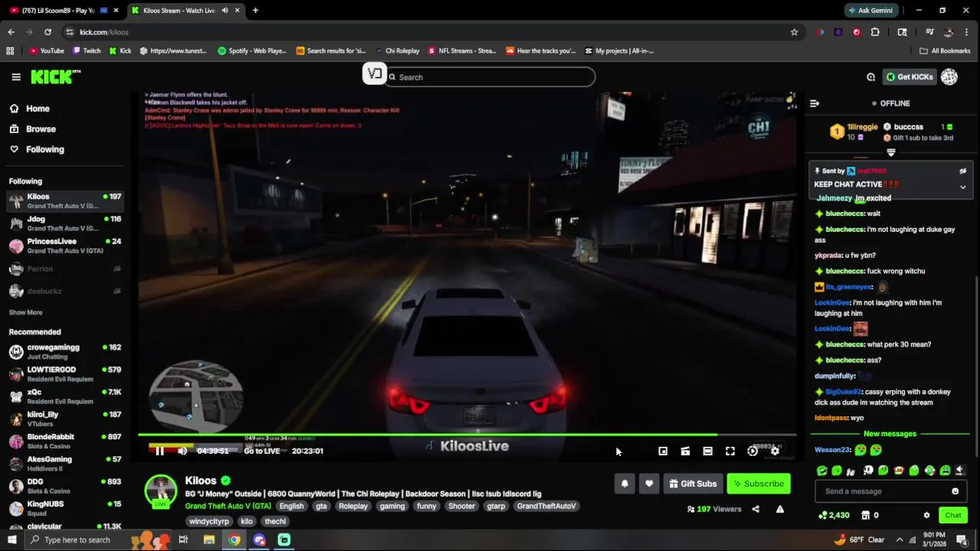980x551 pixels.
Task: Click into the Kick search field
Action: [x=490, y=77]
